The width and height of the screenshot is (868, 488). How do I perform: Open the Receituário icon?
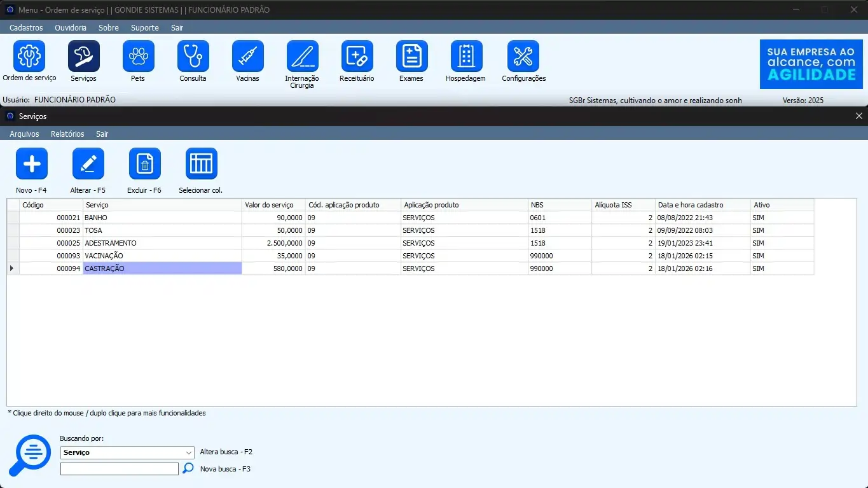click(357, 56)
